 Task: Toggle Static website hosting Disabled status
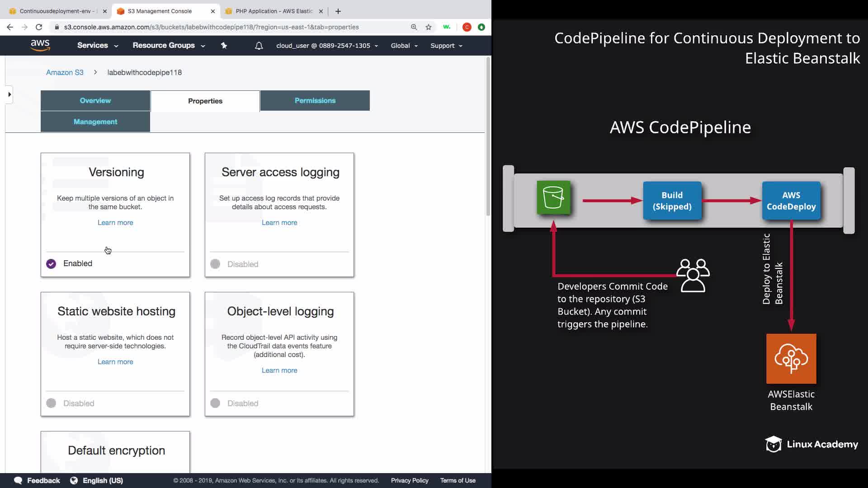51,403
